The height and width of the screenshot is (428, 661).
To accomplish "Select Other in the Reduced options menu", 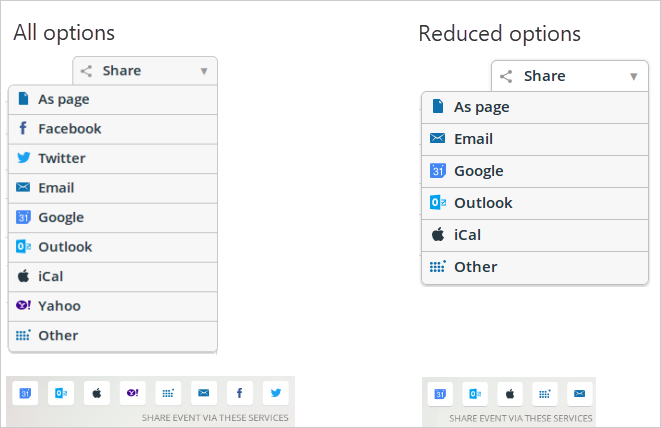I will click(535, 267).
